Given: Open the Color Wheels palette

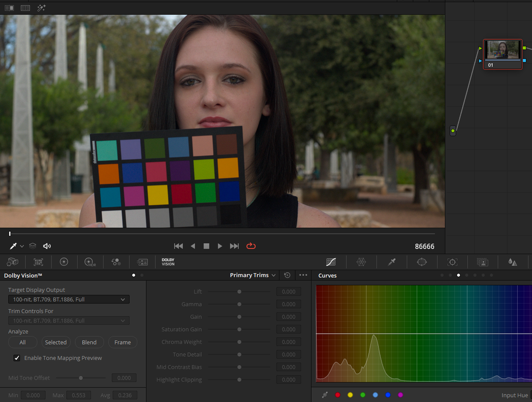Looking at the screenshot, I should 64,262.
